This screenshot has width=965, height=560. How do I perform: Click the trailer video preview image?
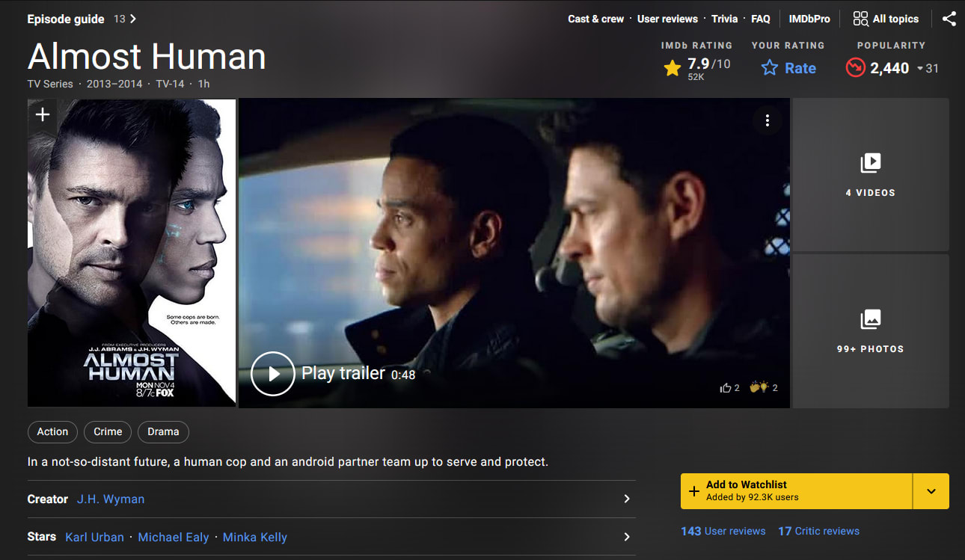pos(514,253)
